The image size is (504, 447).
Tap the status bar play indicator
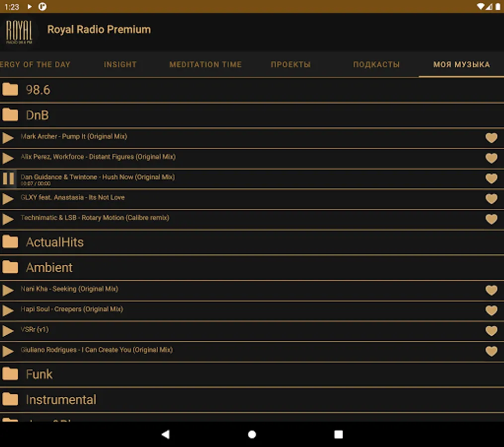(x=30, y=6)
